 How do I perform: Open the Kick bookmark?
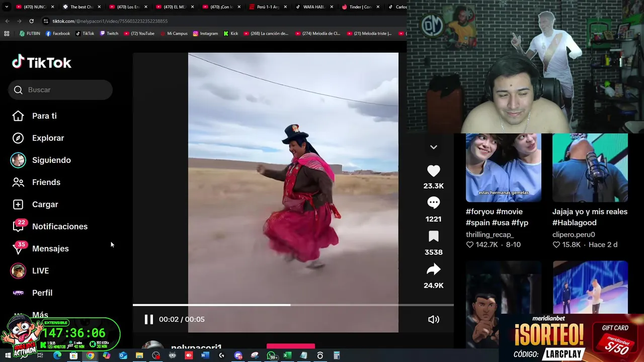point(230,34)
